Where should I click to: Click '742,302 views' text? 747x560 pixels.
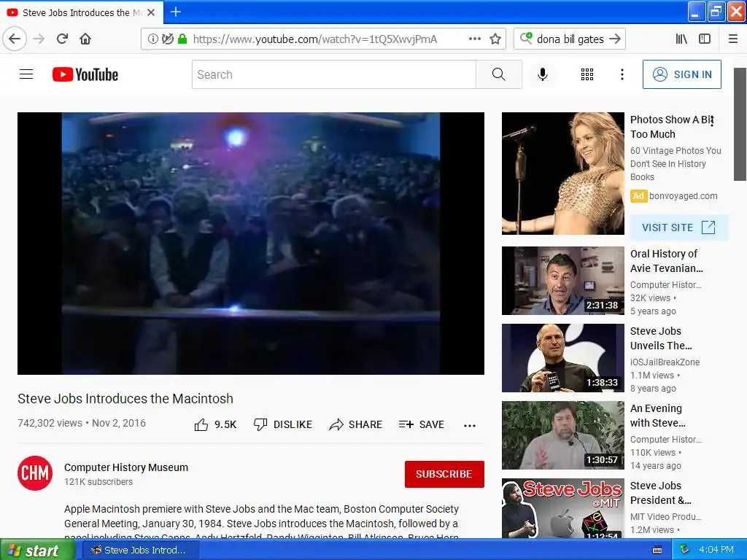point(50,423)
